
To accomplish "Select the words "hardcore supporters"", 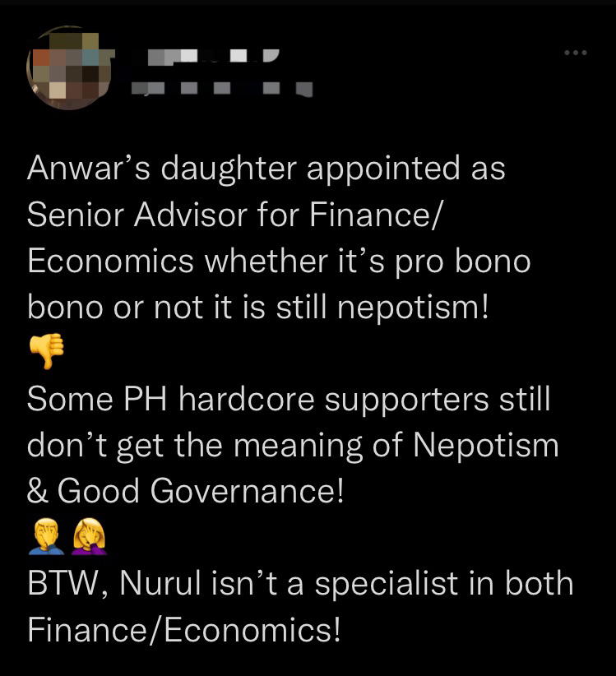I will [x=334, y=400].
